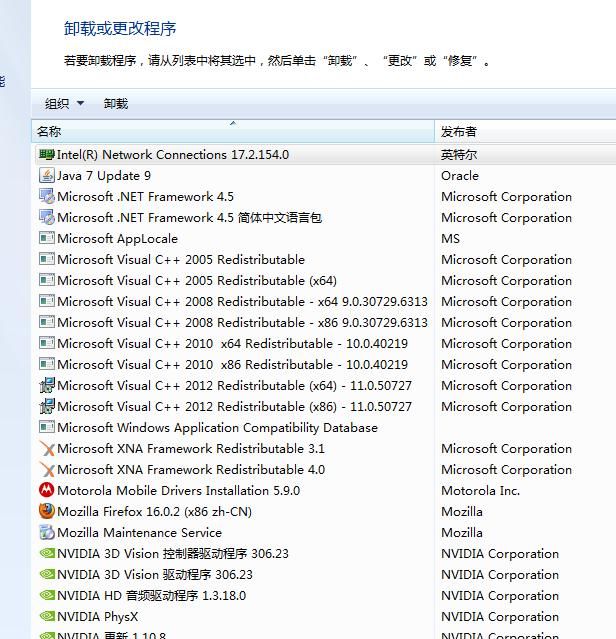Click Visual C++ 2005 Redistributable (non-x64) icon
616x639 pixels.
point(46,260)
